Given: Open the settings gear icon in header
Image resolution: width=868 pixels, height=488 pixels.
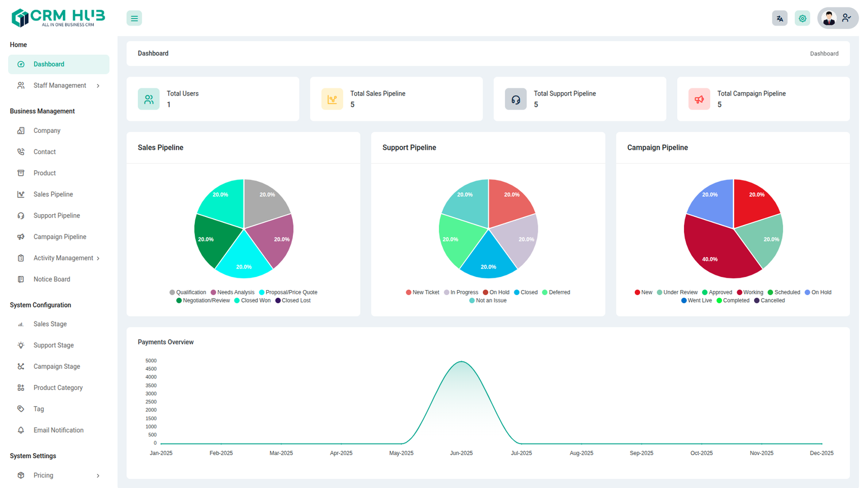Looking at the screenshot, I should 802,18.
